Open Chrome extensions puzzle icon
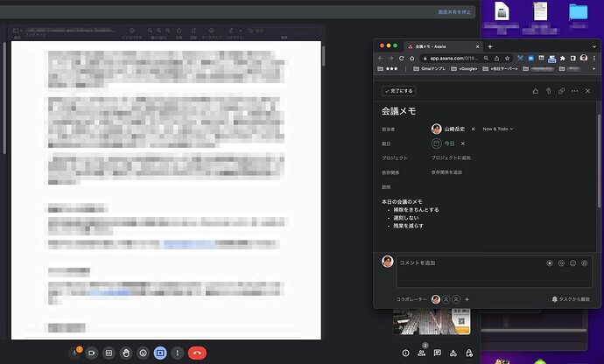 pos(562,58)
